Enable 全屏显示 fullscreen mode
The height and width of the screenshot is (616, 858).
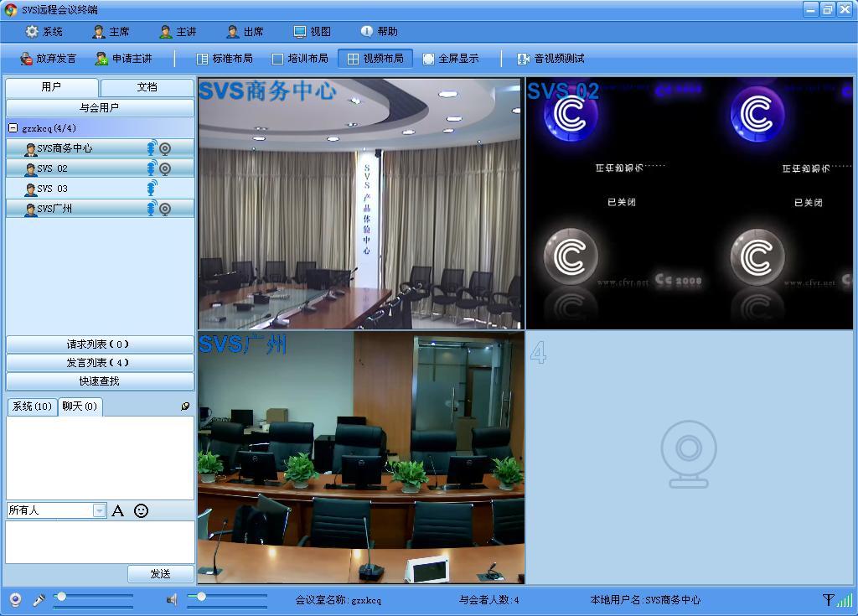451,59
